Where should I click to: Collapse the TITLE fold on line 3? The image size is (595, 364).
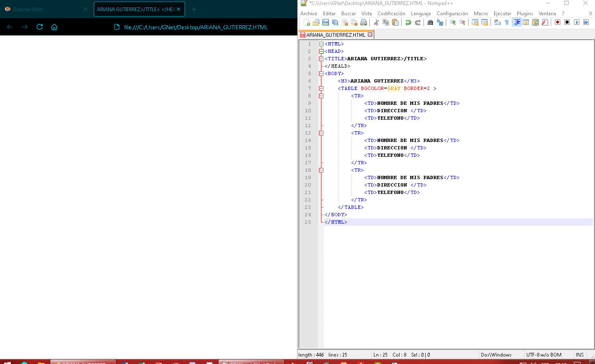click(x=321, y=59)
